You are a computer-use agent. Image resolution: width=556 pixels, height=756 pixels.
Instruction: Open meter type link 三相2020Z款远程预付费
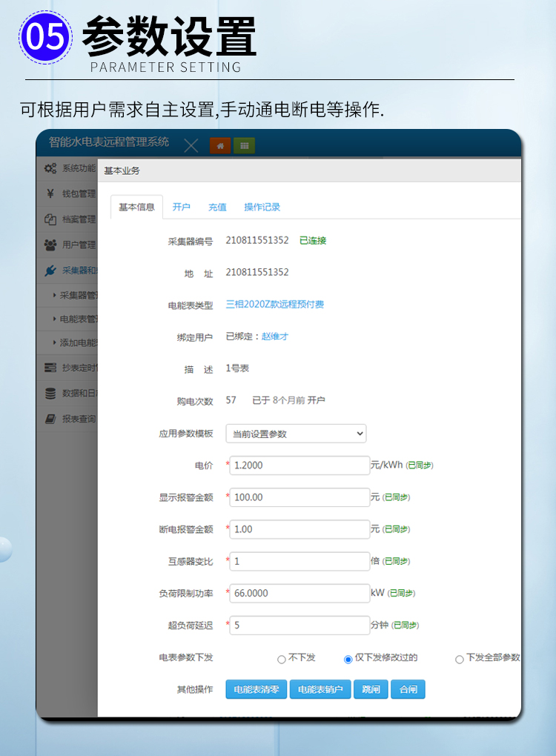[x=275, y=304]
